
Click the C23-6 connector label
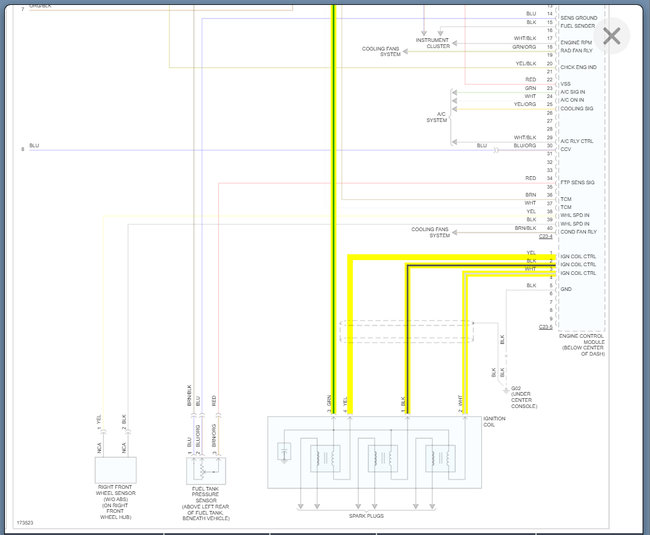click(x=546, y=327)
